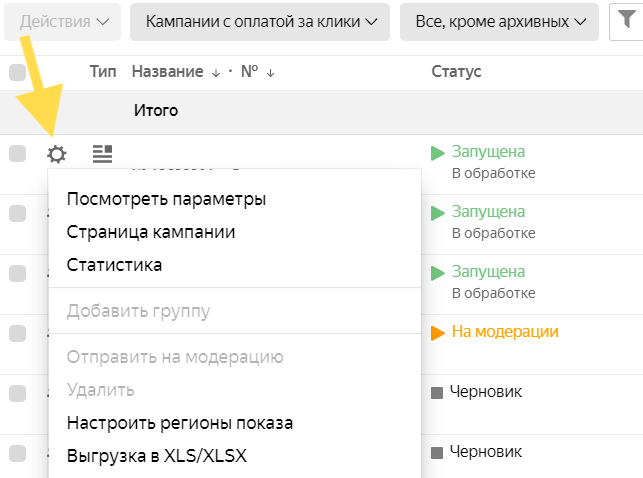This screenshot has height=478, width=643.
Task: Click the На модерации status text
Action: point(505,332)
